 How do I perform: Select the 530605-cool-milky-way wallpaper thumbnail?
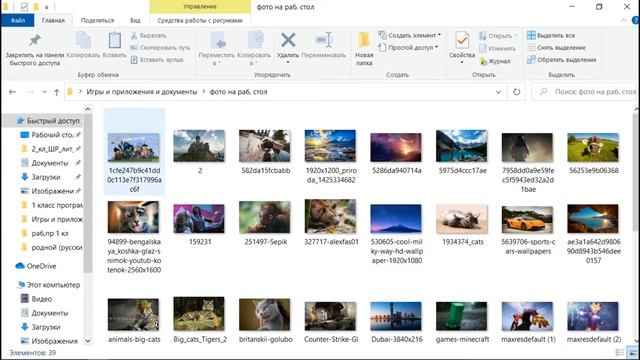396,219
